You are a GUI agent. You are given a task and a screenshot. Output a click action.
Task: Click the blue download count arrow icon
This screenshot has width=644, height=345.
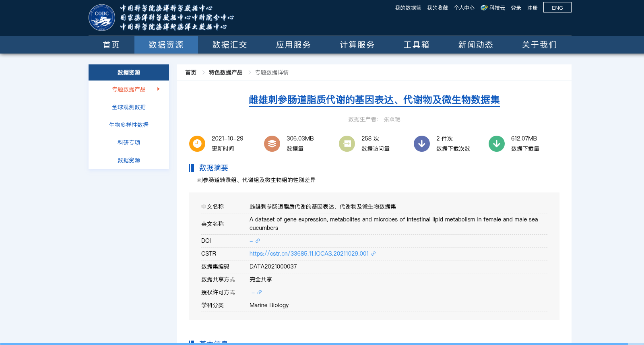click(422, 144)
